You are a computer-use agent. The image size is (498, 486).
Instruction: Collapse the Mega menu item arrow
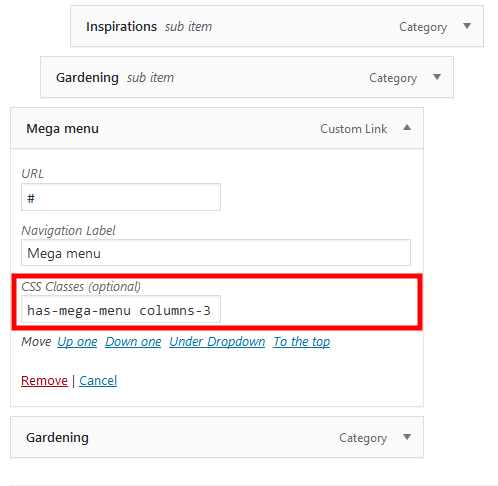[407, 128]
